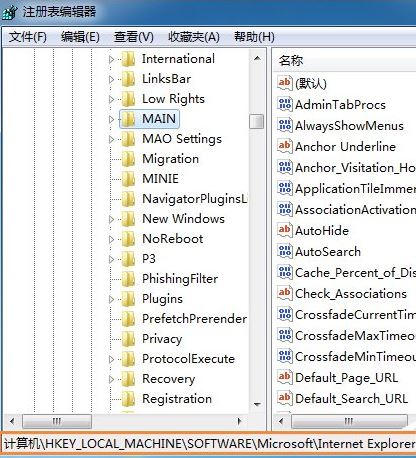Click the tree pane scroll up arrow

[257, 58]
